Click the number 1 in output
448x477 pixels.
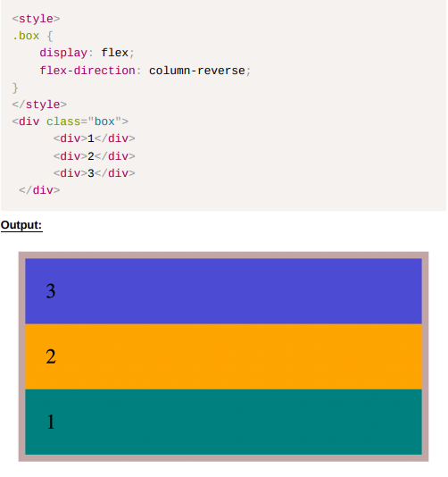(x=51, y=422)
